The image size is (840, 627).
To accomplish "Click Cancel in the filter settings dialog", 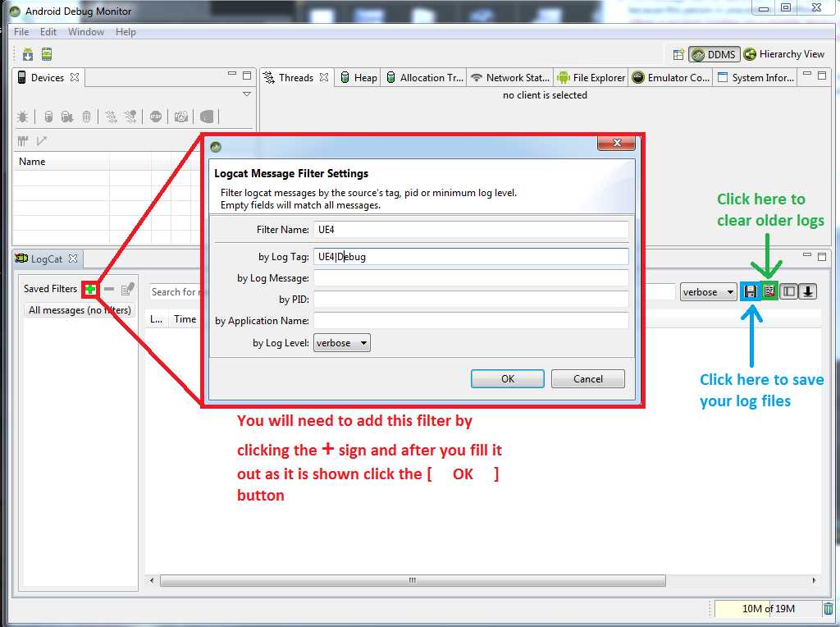I will 587,379.
